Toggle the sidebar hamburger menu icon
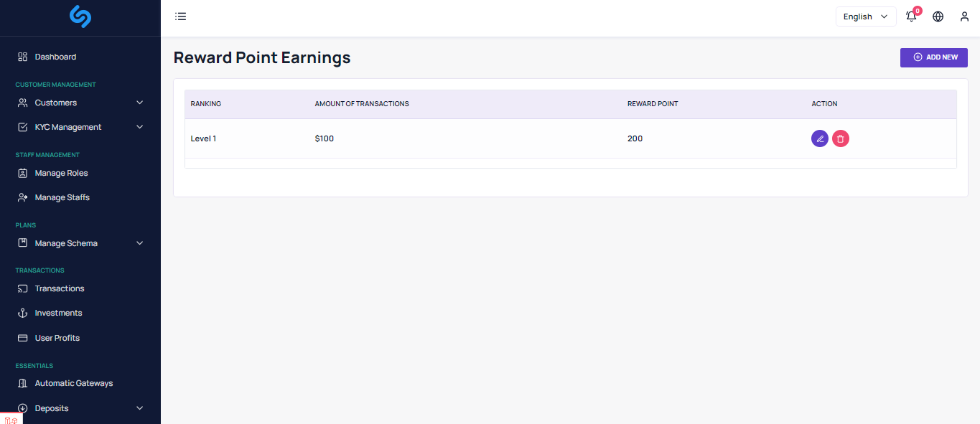This screenshot has height=424, width=980. (x=181, y=17)
